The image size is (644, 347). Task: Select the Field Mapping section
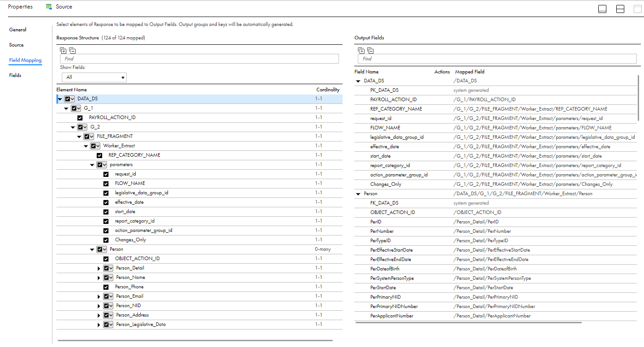tap(25, 60)
